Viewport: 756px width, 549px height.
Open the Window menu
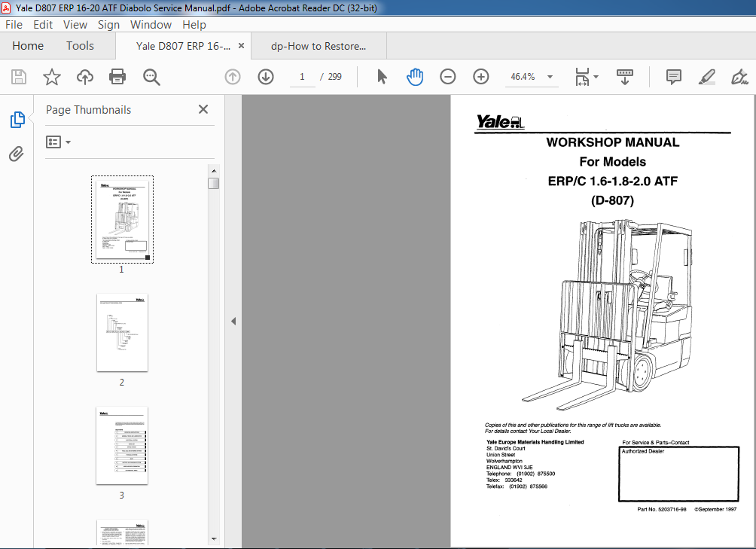coord(151,25)
